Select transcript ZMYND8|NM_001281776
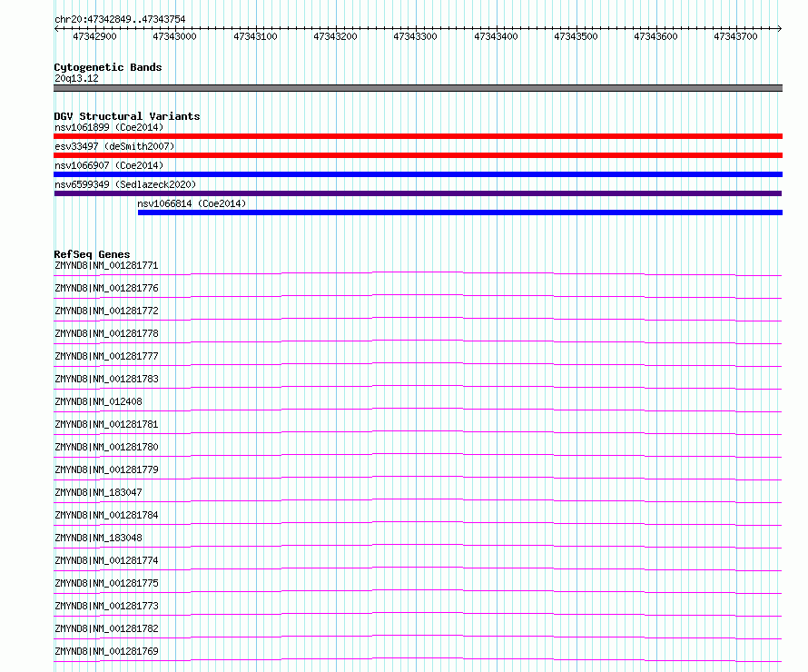Screen dimensions: 808x672 [106, 288]
